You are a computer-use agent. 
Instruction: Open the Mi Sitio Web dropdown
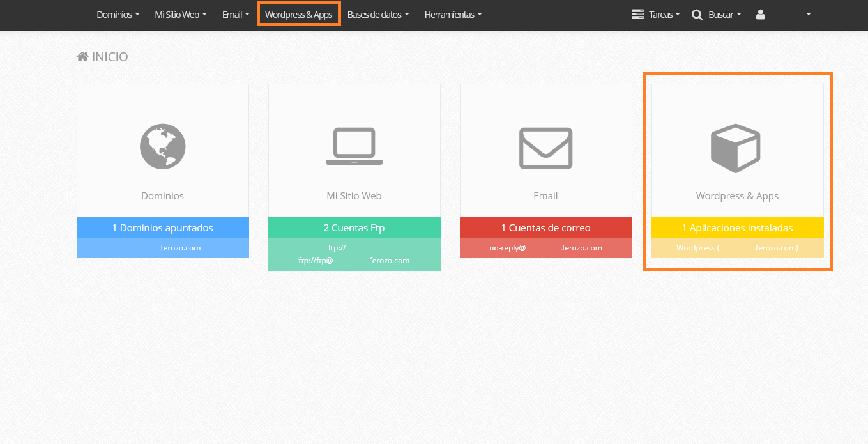click(x=181, y=14)
